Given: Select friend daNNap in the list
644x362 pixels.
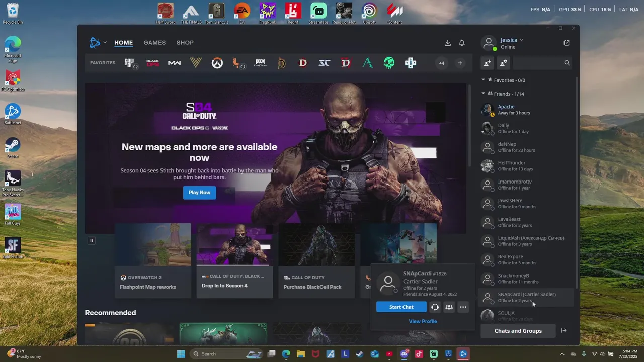Looking at the screenshot, I should [x=527, y=147].
